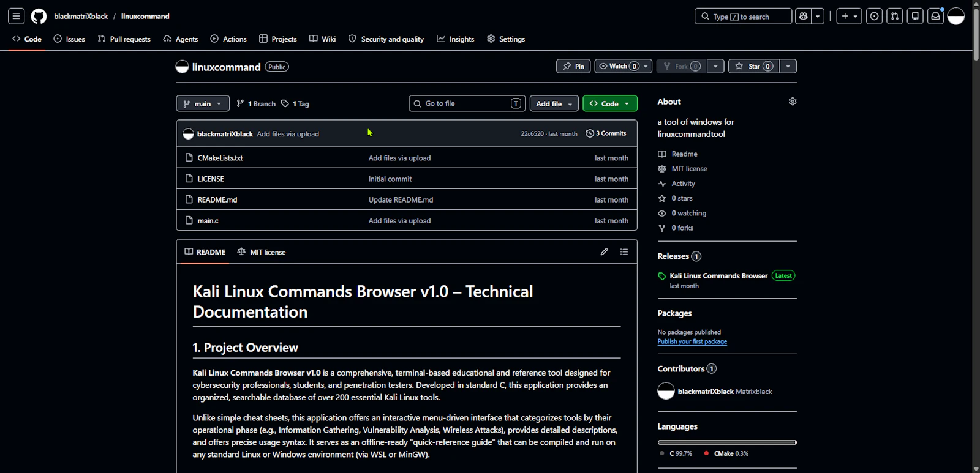Open the global navigation hamburger menu
The width and height of the screenshot is (980, 473).
pyautogui.click(x=17, y=17)
